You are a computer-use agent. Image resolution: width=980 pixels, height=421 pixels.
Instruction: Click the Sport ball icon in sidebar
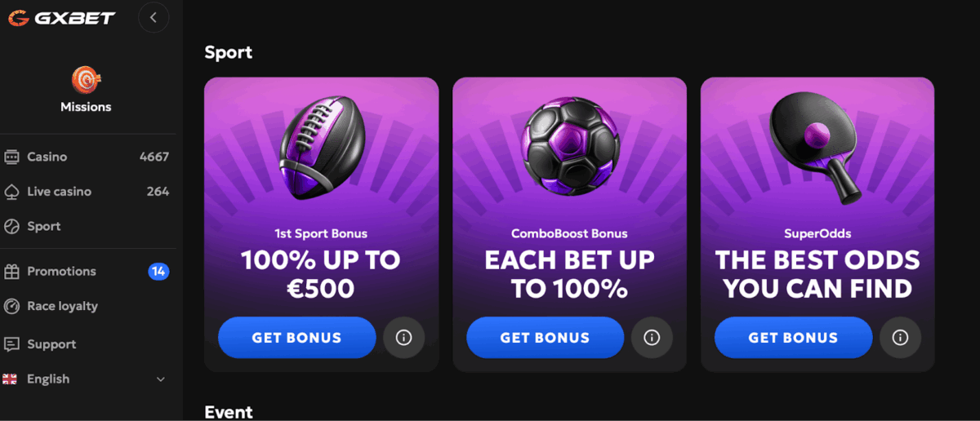[11, 227]
